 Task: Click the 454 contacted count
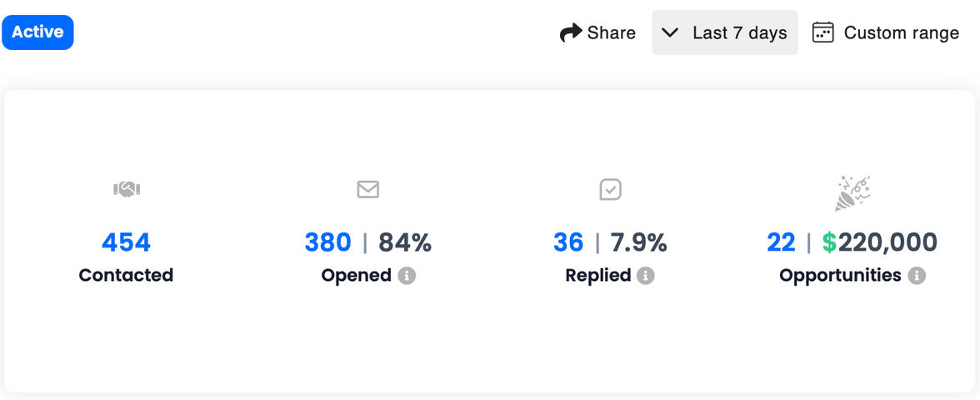click(126, 242)
